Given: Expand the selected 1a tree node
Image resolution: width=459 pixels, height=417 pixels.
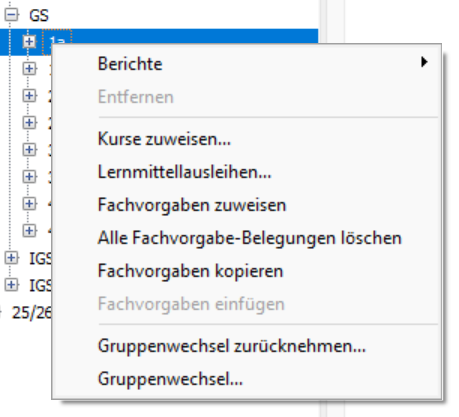Looking at the screenshot, I should tap(29, 41).
